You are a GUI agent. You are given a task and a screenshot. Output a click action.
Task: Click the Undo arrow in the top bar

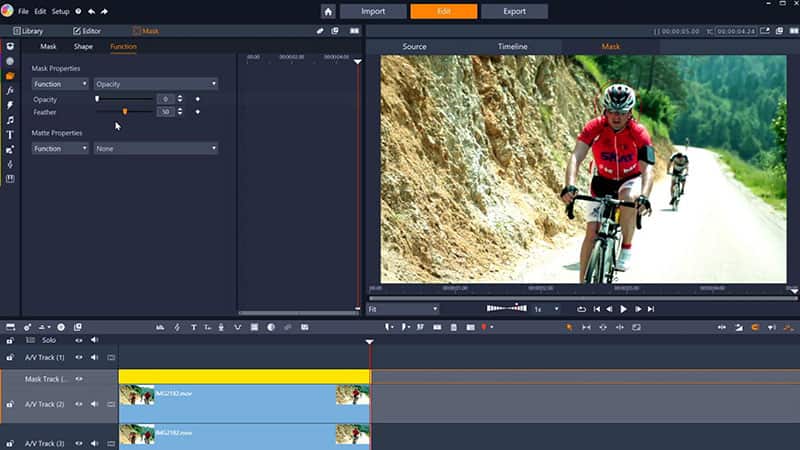pyautogui.click(x=91, y=12)
